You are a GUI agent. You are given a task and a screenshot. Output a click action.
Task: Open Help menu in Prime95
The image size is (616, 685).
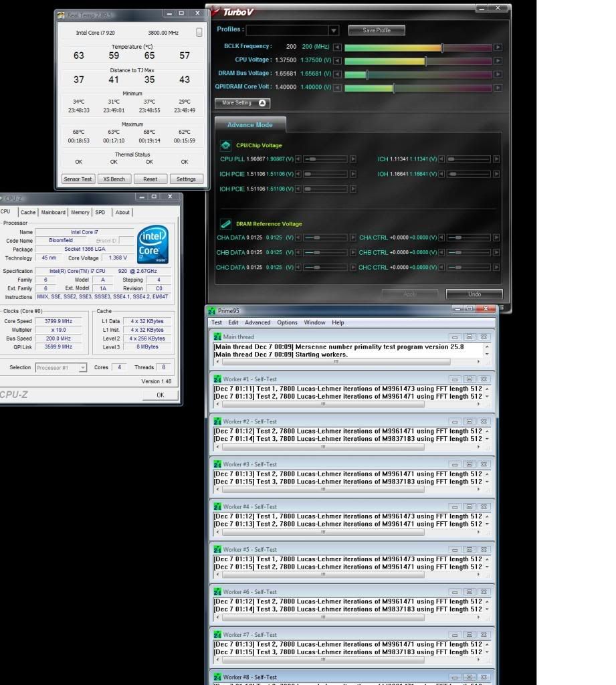click(338, 322)
